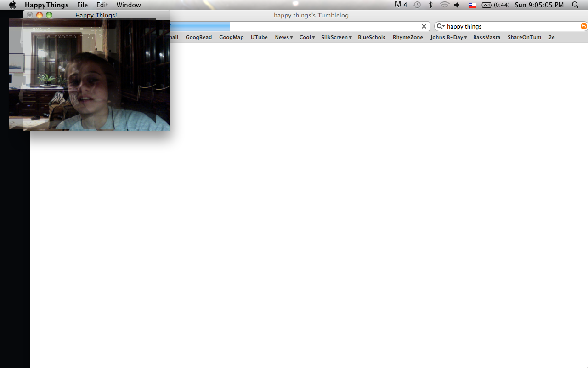This screenshot has width=588, height=368.
Task: Open the HappyThings application menu
Action: [46, 5]
